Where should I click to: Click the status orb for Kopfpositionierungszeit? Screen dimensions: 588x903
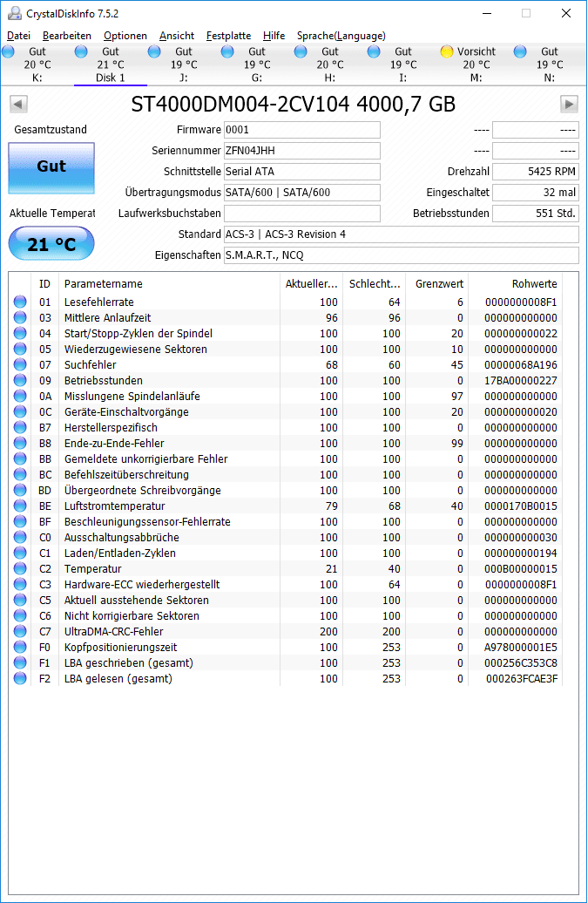coord(20,646)
